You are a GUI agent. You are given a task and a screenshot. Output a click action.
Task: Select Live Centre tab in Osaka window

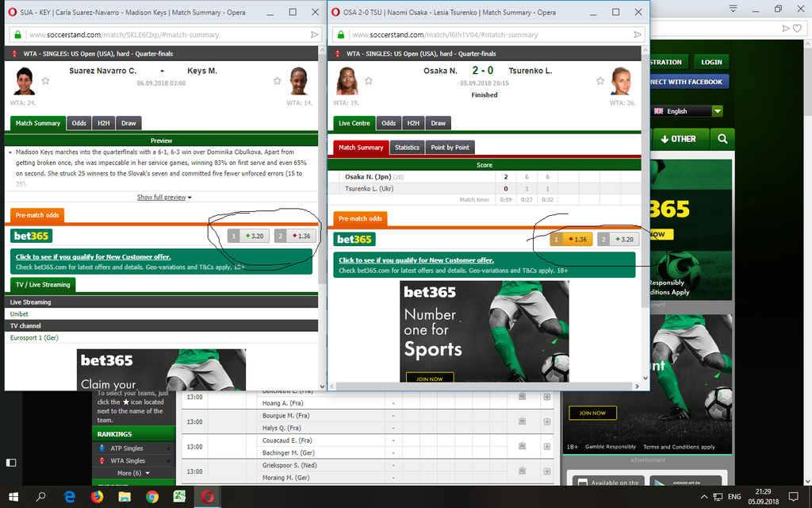click(354, 123)
